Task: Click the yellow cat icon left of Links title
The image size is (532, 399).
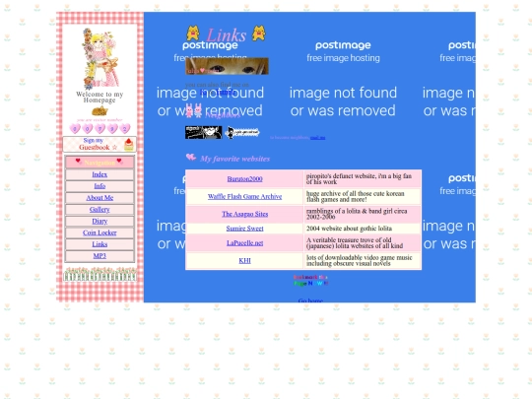Action: 193,33
